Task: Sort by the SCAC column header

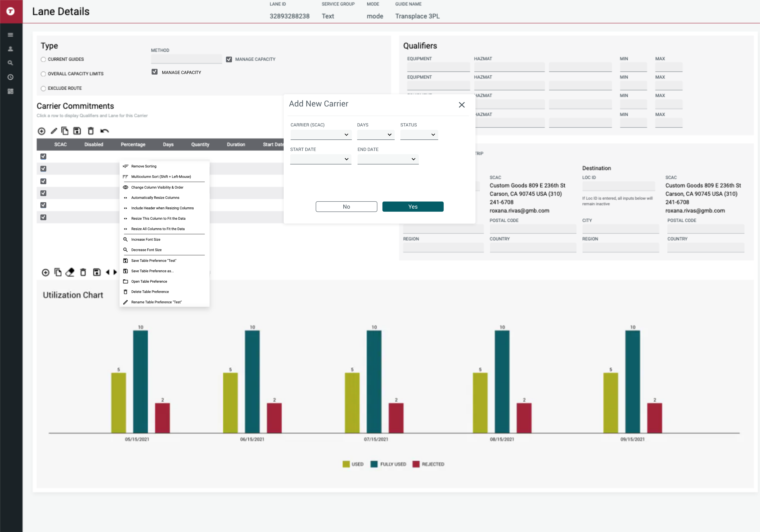Action: (60, 145)
